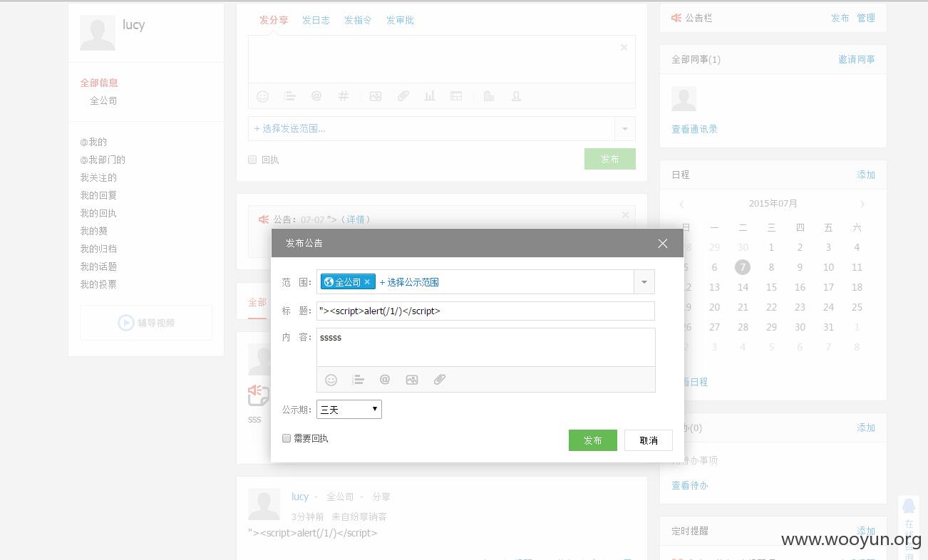Open 我关注的 in sidebar
The width and height of the screenshot is (928, 560).
pos(98,177)
